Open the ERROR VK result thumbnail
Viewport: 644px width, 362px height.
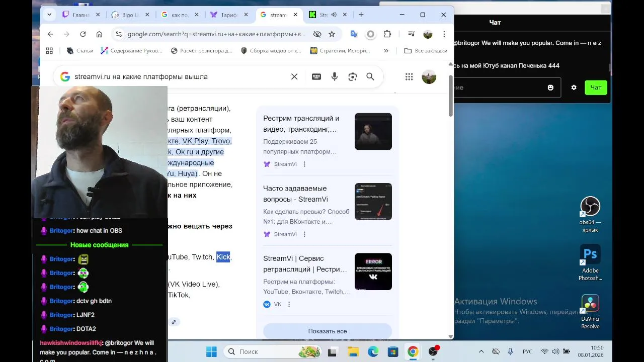coord(373,271)
